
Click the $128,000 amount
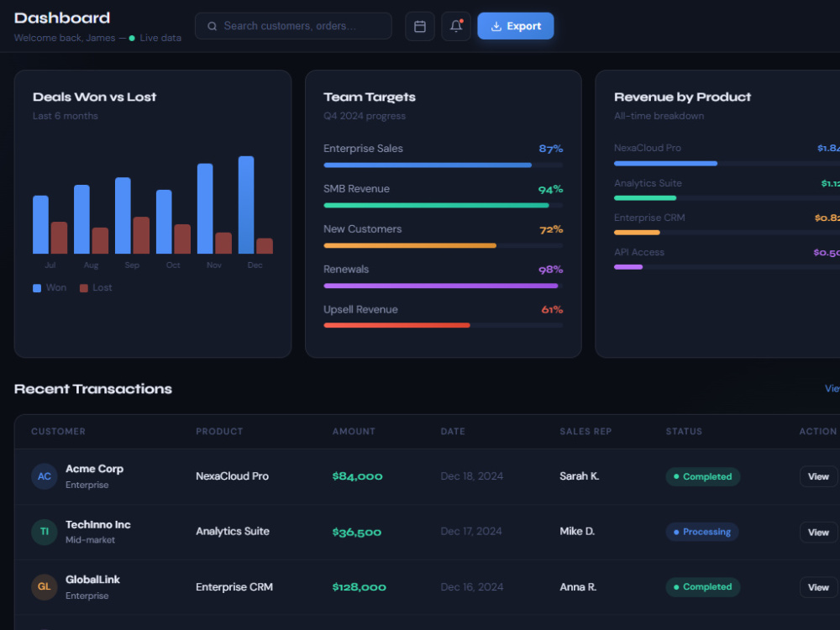point(359,587)
